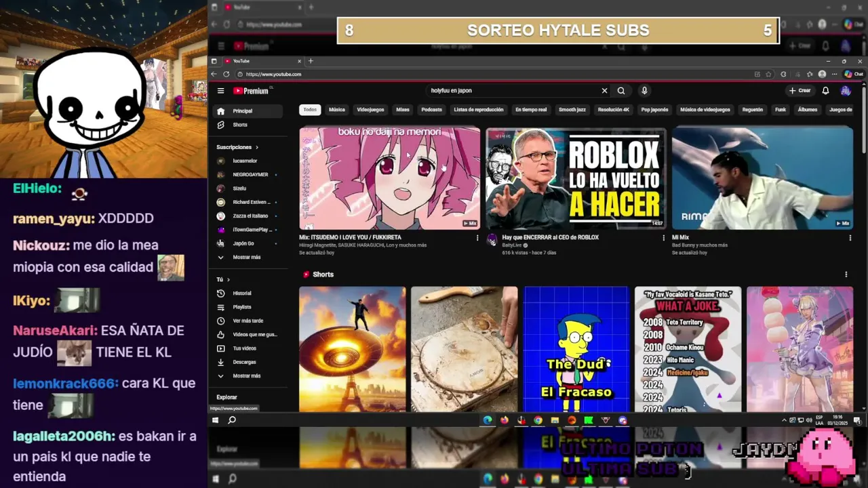The height and width of the screenshot is (488, 868).
Task: Open the pink anime girl mix thumbnail
Action: coord(390,178)
